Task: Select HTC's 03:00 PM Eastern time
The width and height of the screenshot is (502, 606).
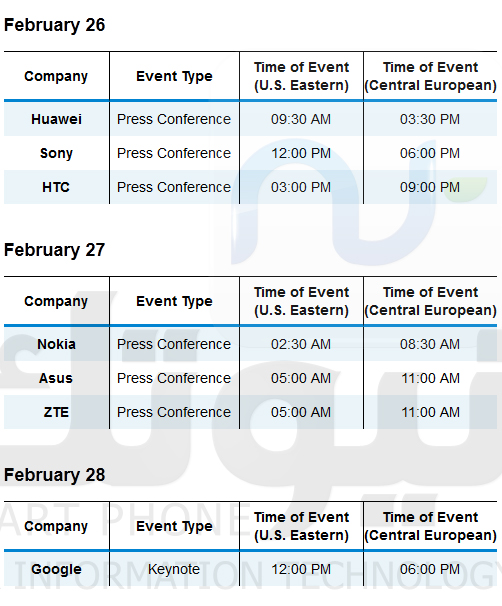Action: (301, 187)
